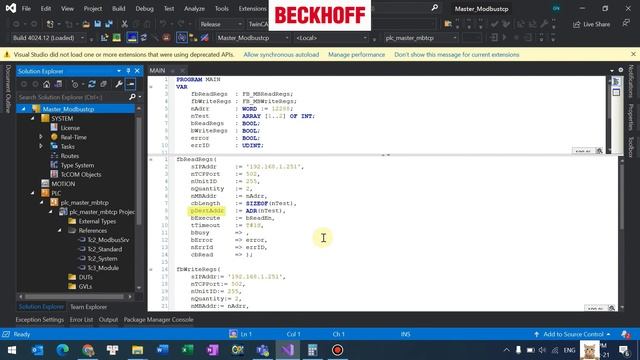
Task: Click the Sync with Active Document icon
Action: point(92,84)
